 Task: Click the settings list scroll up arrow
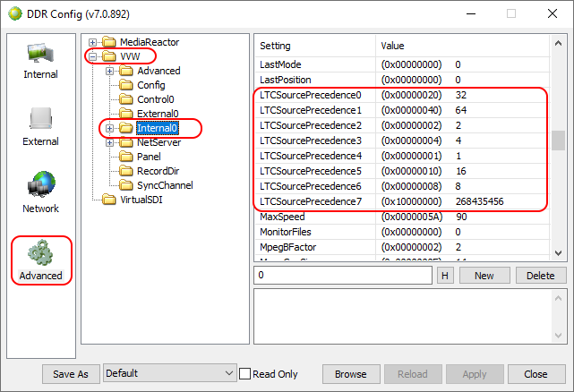558,43
